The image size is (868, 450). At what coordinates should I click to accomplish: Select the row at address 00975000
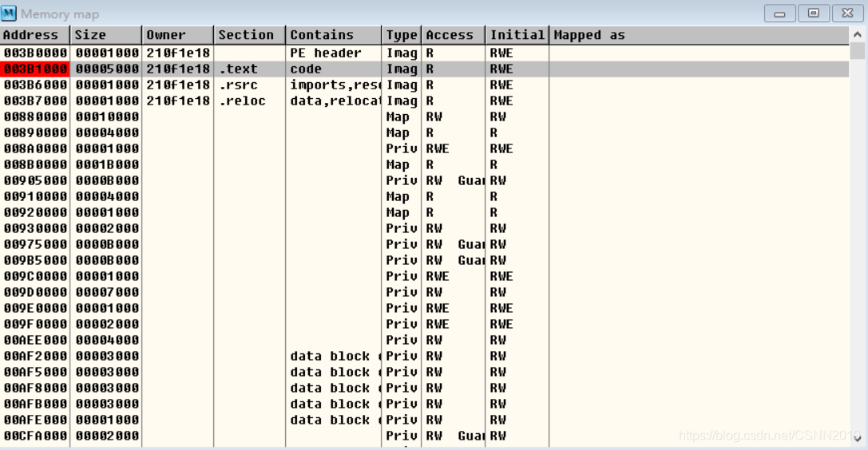tap(425, 244)
